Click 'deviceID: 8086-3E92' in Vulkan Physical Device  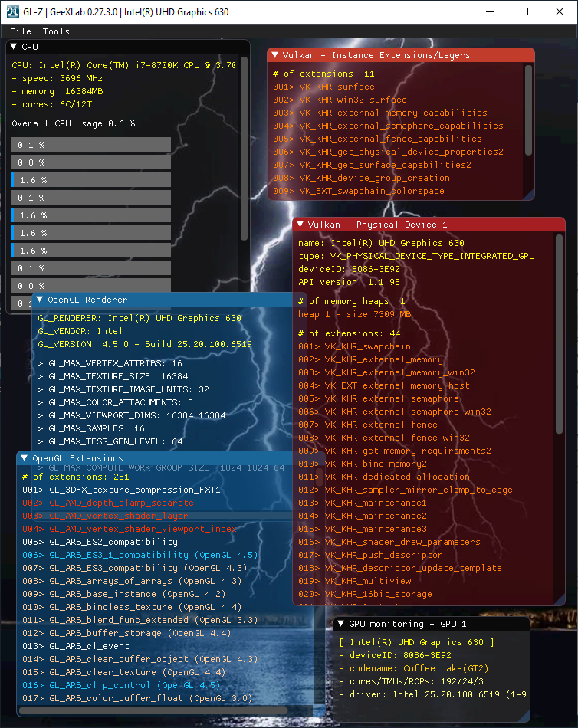pos(349,269)
